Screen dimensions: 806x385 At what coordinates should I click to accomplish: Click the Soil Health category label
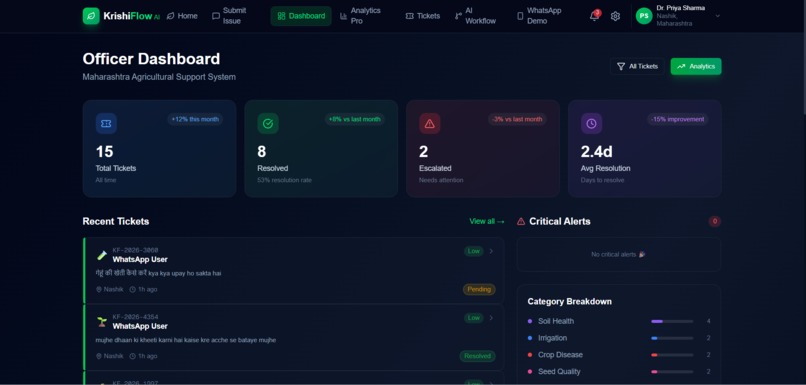pos(556,321)
